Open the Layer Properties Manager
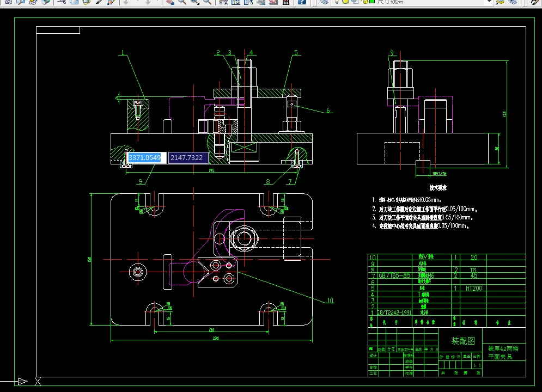 click(324, 2)
